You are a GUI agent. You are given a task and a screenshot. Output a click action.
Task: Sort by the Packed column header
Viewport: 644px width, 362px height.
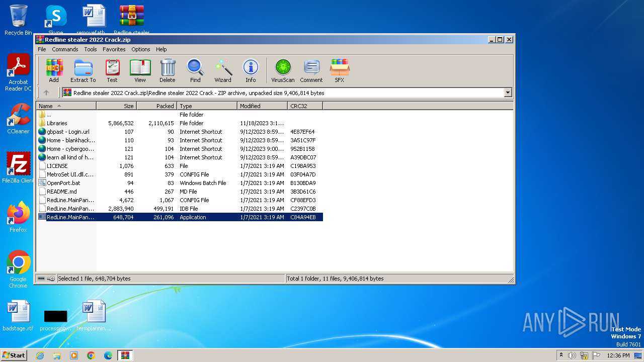(x=157, y=106)
